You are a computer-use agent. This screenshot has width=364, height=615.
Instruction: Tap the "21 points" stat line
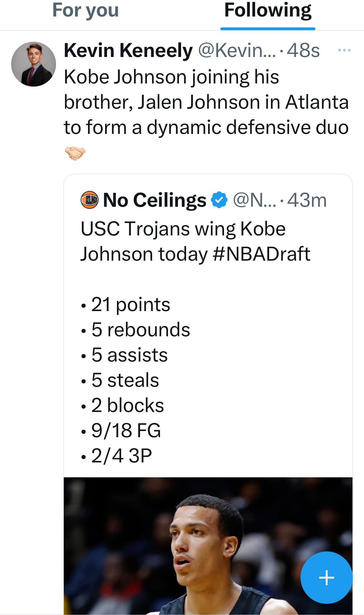tap(130, 305)
